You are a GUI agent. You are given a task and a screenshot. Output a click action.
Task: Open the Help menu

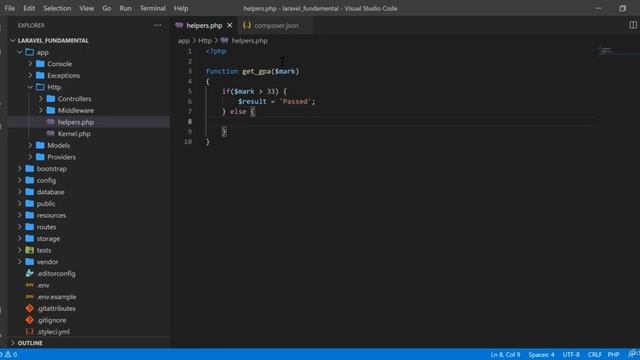click(181, 8)
